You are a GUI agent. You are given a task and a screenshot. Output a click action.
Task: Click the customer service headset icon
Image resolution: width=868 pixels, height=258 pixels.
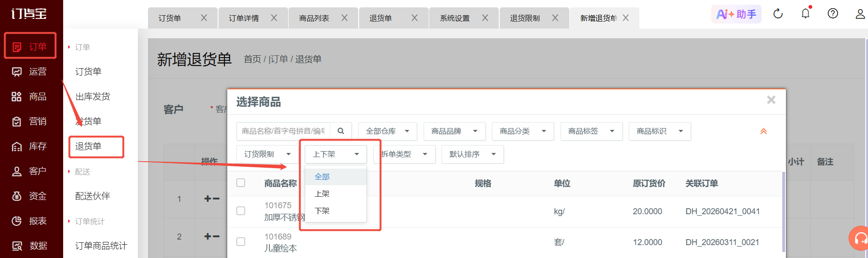tap(859, 238)
